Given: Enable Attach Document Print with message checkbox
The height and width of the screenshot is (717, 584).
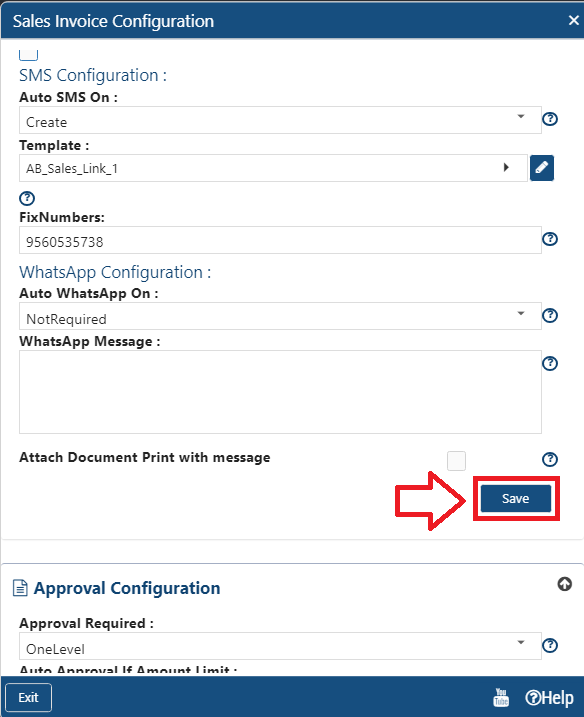Looking at the screenshot, I should coord(456,460).
